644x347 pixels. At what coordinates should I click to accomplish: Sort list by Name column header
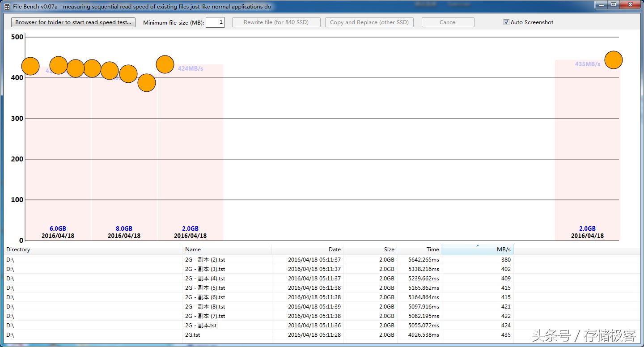pyautogui.click(x=227, y=250)
